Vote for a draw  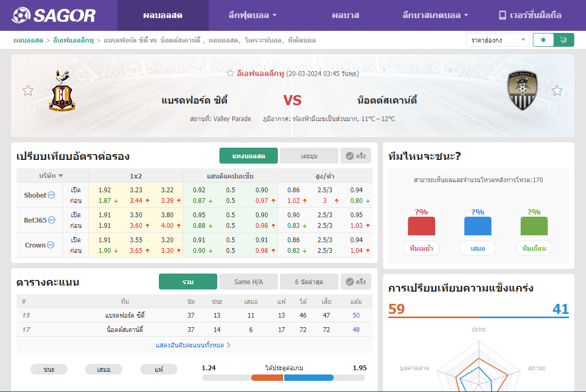point(478,248)
